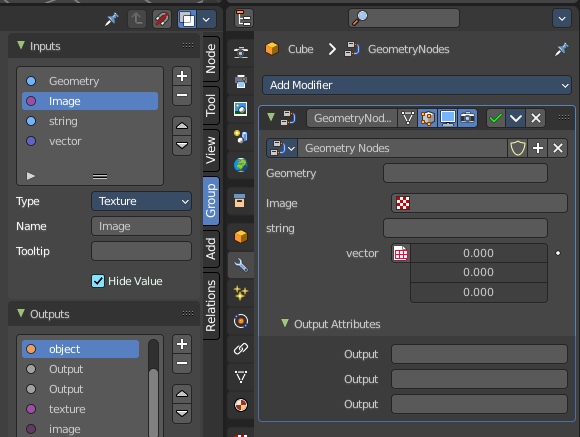Open the View Layer properties icon
The width and height of the screenshot is (580, 437).
[x=241, y=137]
